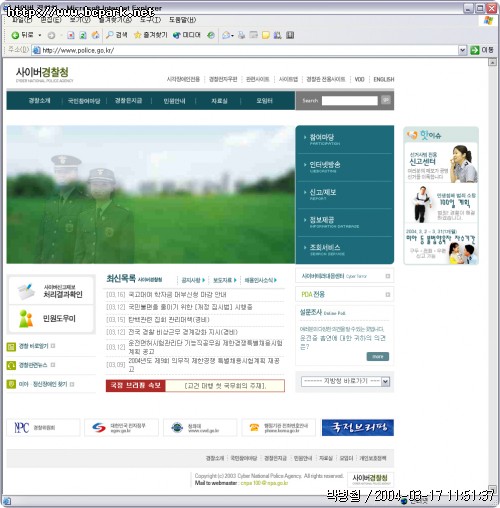Image resolution: width=500 pixels, height=508 pixels.
Task: Click the square icon in PDA 전용 box
Action: pos(387,294)
